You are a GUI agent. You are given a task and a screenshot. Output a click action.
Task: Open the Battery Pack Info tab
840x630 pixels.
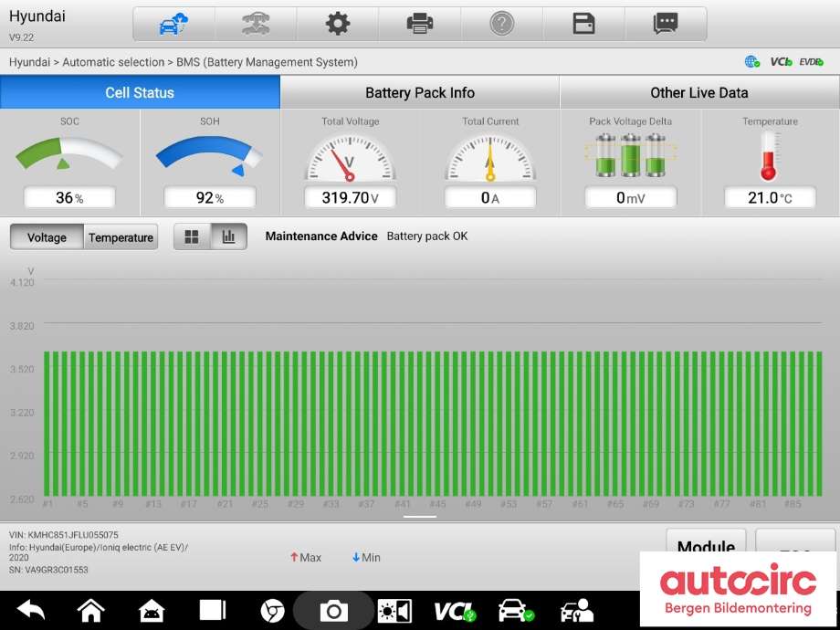(x=420, y=92)
